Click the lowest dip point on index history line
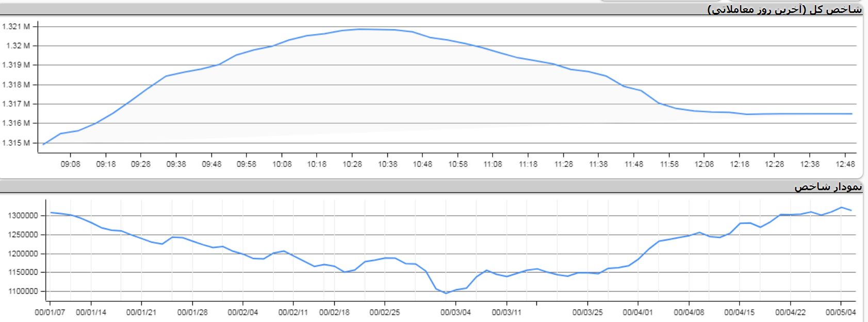Image resolution: width=868 pixels, height=322 pixels. (x=446, y=293)
